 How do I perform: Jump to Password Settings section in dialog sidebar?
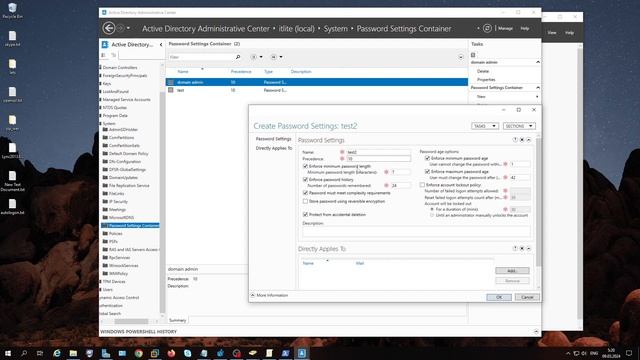click(x=273, y=139)
